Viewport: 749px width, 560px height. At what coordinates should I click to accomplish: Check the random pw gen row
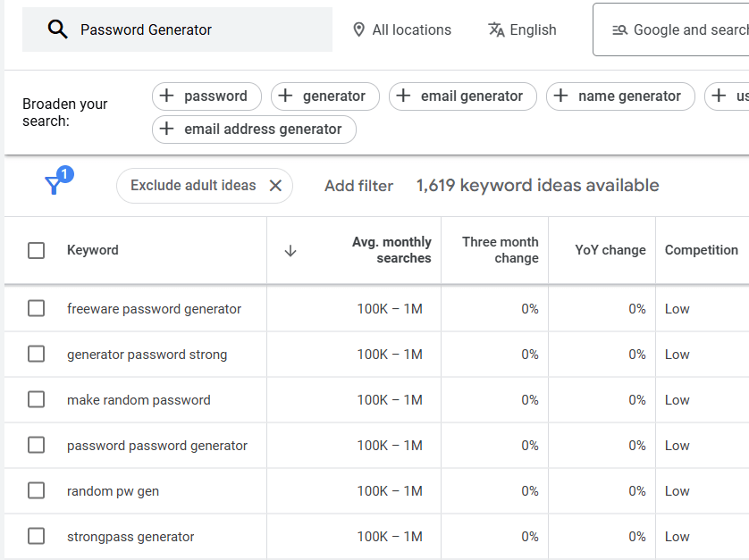37,490
